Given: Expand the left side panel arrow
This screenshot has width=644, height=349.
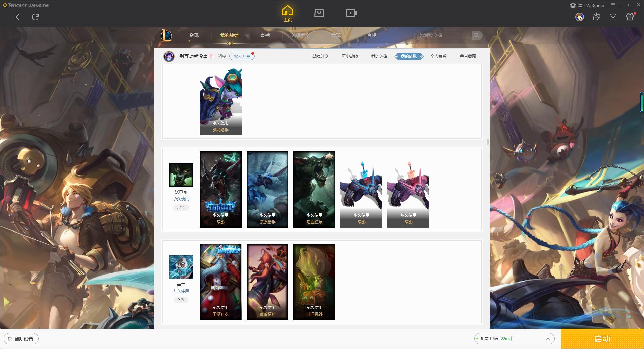Looking at the screenshot, I should click(x=2, y=188).
